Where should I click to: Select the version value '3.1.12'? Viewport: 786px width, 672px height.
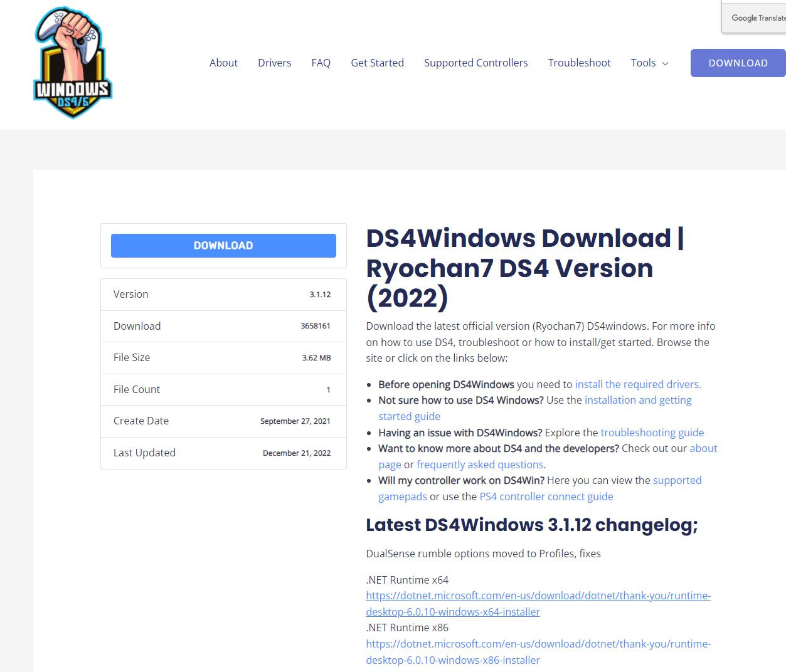320,295
